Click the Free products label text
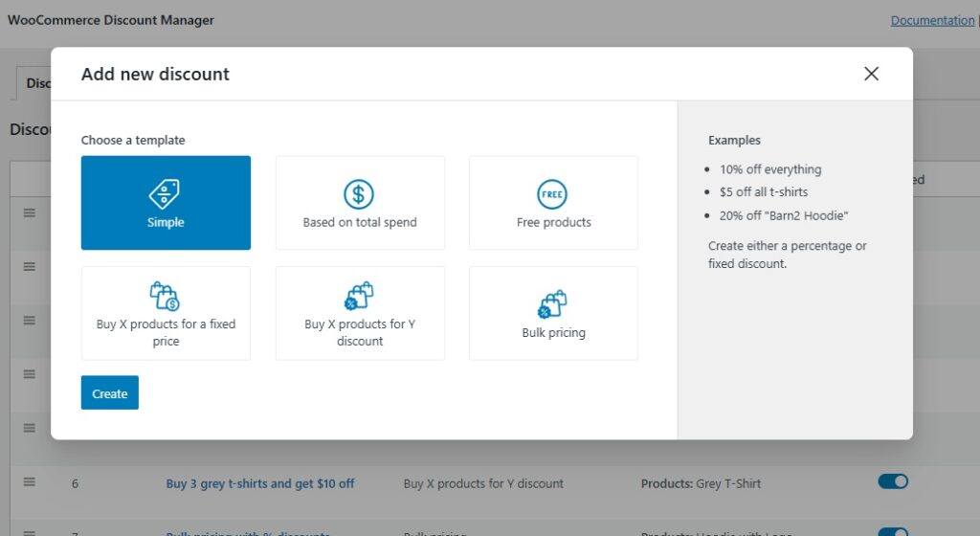 553,222
